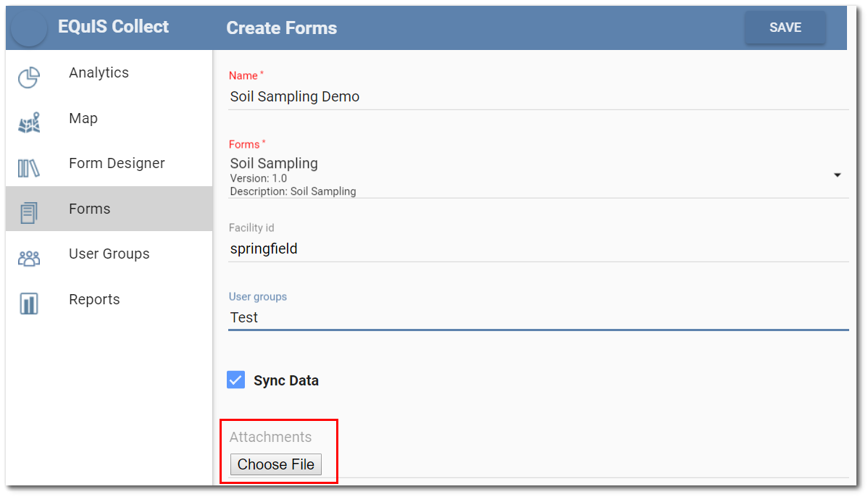The height and width of the screenshot is (497, 868).
Task: Open the Analytics pie chart icon
Action: [29, 78]
